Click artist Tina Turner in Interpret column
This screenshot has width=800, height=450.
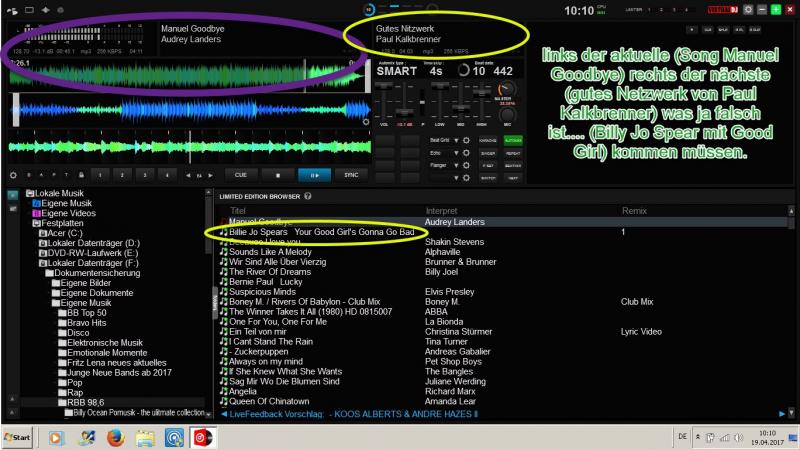point(446,342)
